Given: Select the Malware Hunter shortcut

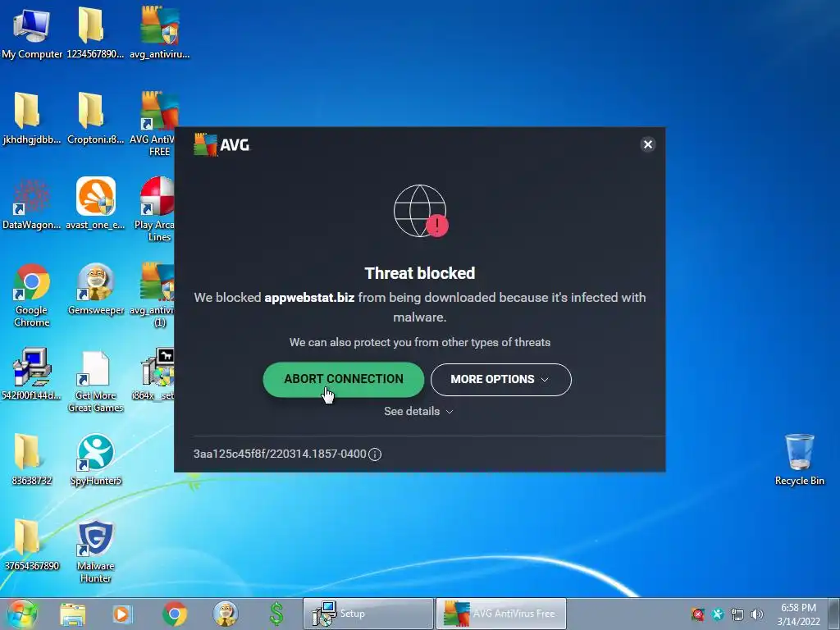Looking at the screenshot, I should coord(96,550).
